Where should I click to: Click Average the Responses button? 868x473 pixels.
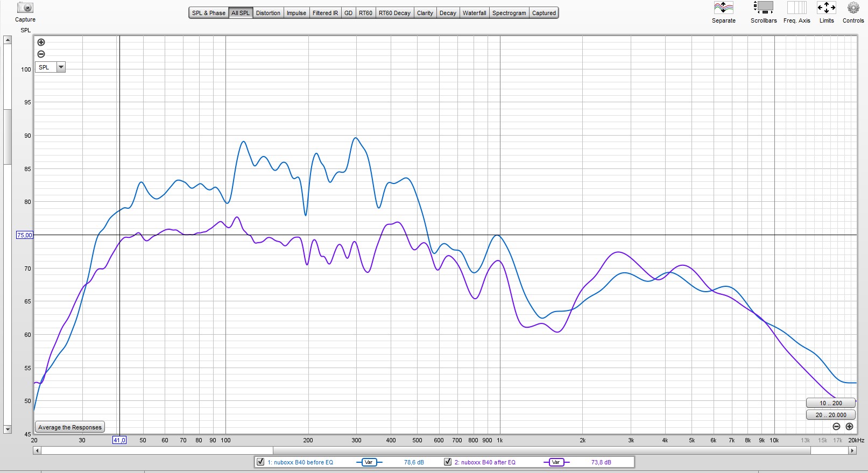(70, 427)
